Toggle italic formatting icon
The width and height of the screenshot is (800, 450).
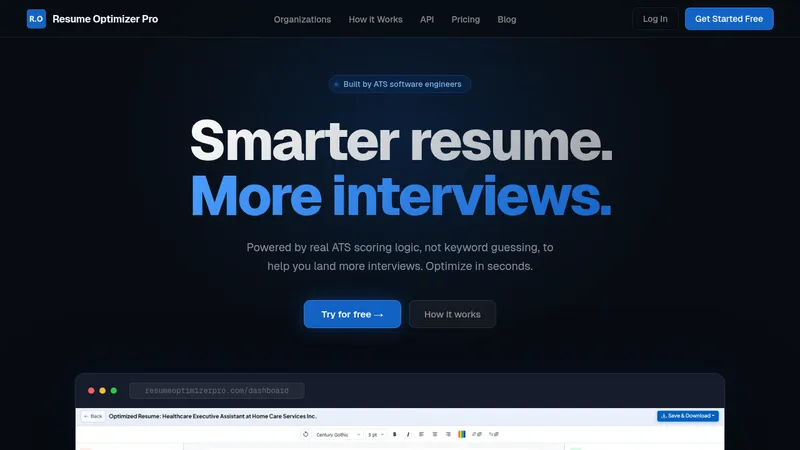click(408, 435)
